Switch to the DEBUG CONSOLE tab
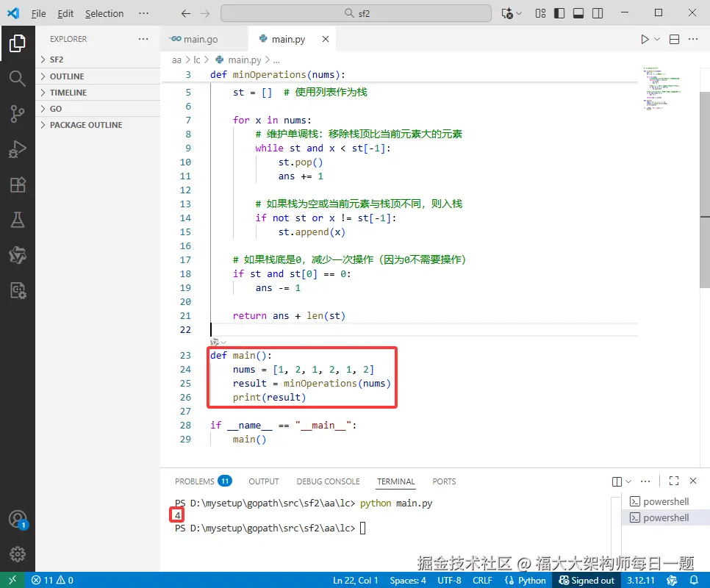The width and height of the screenshot is (710, 588). click(x=328, y=481)
